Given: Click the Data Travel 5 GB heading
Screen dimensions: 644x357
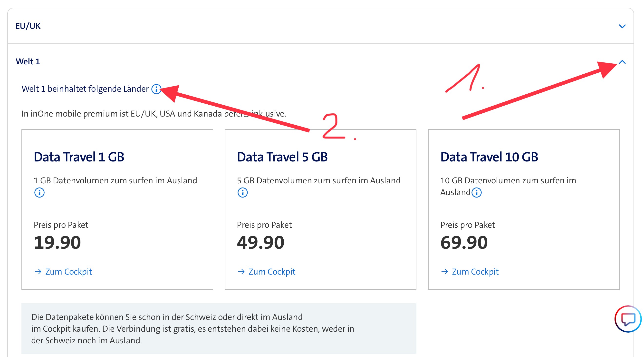Looking at the screenshot, I should 282,157.
